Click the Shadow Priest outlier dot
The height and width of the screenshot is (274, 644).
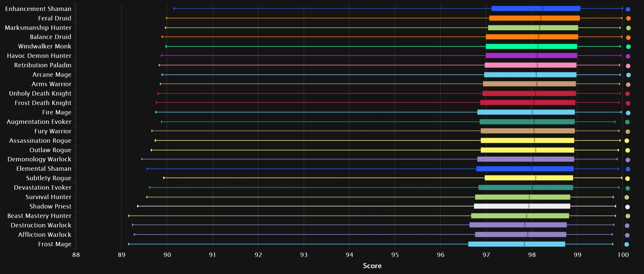point(627,207)
